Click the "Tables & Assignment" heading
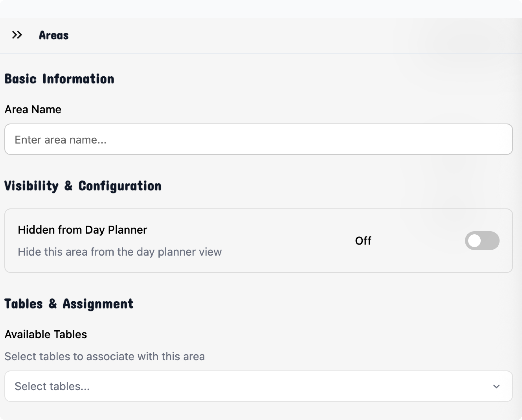522x420 pixels. pos(69,304)
